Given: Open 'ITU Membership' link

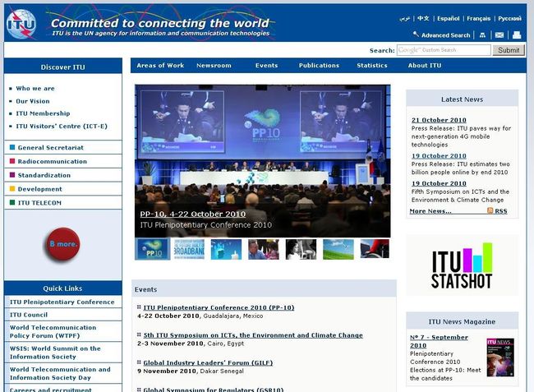Looking at the screenshot, I should point(43,113).
